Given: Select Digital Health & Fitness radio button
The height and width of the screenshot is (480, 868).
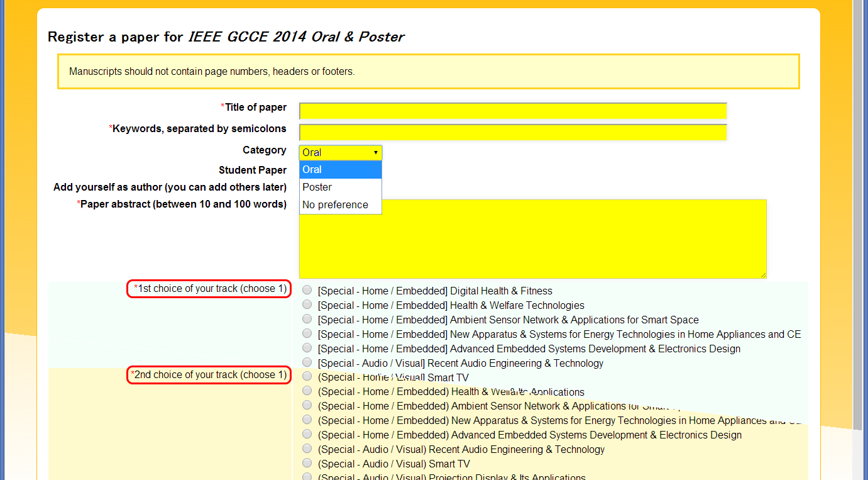Looking at the screenshot, I should coord(307,291).
